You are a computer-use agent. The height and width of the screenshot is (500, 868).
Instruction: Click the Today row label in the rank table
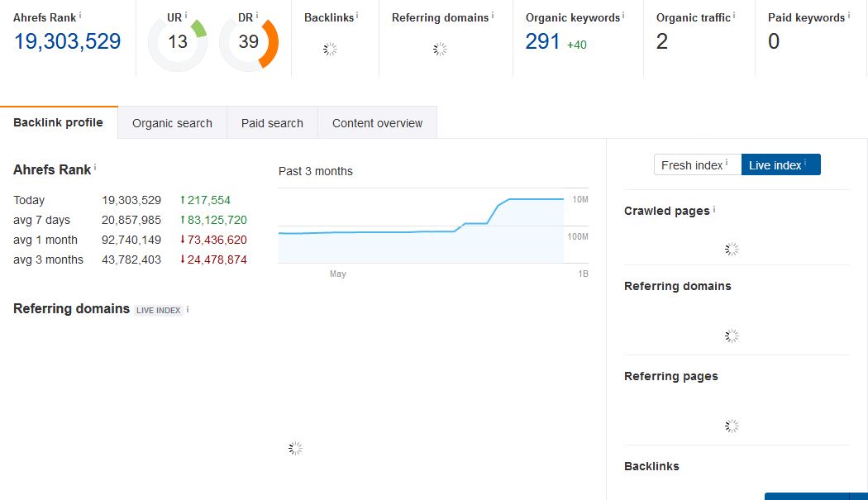click(x=29, y=200)
